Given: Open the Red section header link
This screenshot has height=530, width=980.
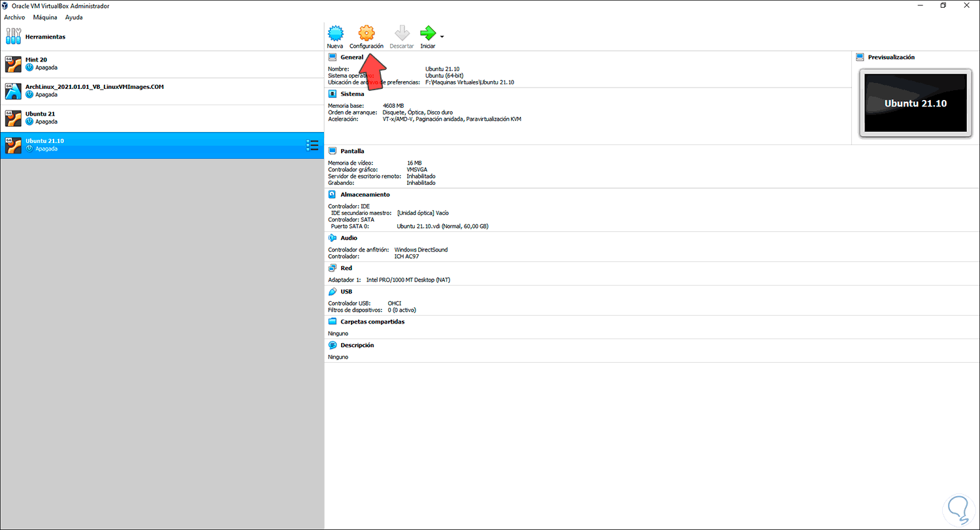Looking at the screenshot, I should point(346,269).
